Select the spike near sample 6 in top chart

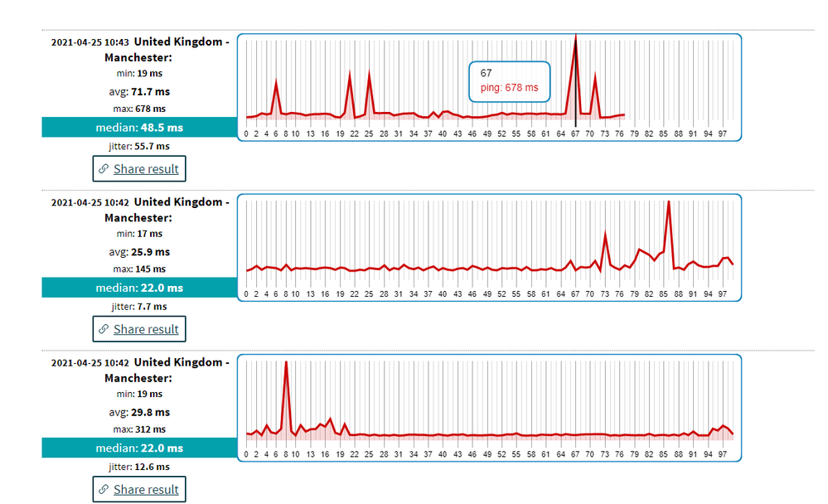point(276,81)
